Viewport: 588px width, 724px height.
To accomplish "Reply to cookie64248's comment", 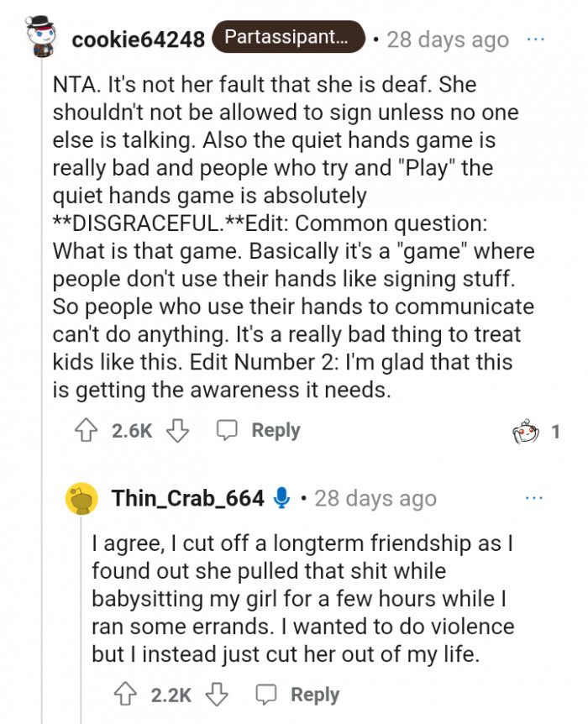I will pyautogui.click(x=259, y=431).
